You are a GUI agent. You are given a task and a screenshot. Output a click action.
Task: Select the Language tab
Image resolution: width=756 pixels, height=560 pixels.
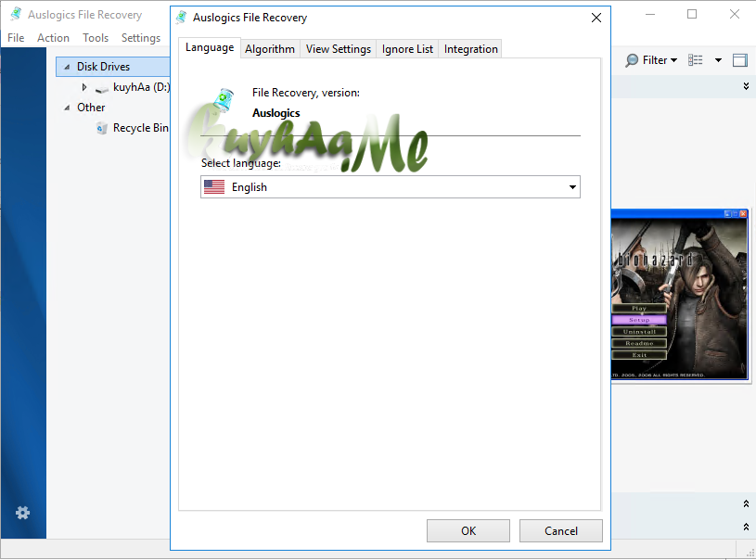pos(210,47)
